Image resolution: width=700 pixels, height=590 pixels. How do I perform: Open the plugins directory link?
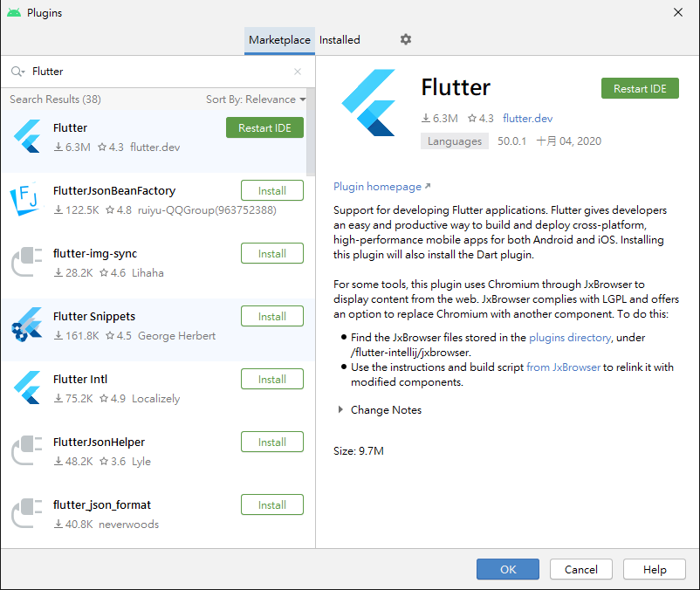[570, 338]
